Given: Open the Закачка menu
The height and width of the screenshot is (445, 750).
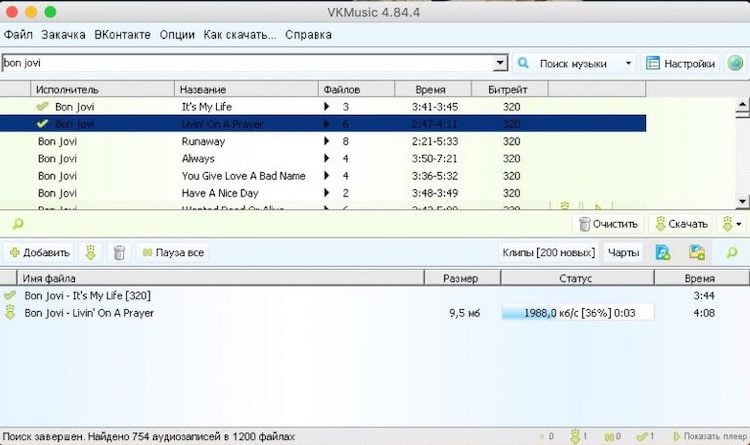Looking at the screenshot, I should click(63, 34).
